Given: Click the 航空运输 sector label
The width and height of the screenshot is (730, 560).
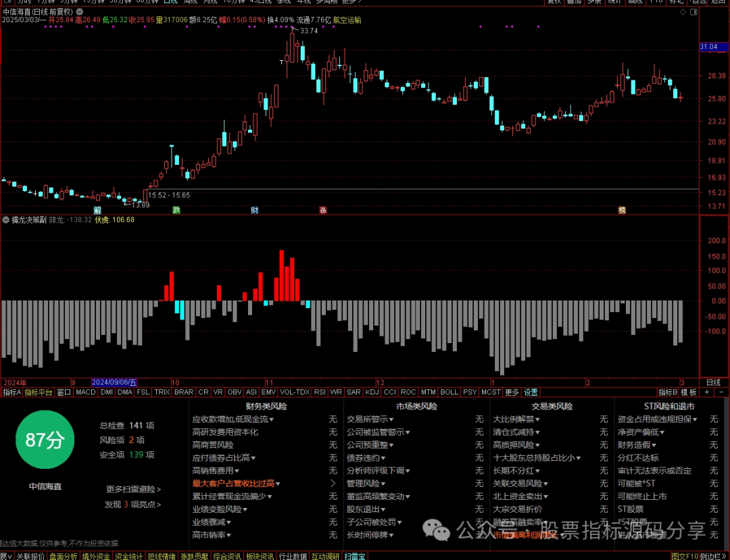Looking at the screenshot, I should pos(347,20).
